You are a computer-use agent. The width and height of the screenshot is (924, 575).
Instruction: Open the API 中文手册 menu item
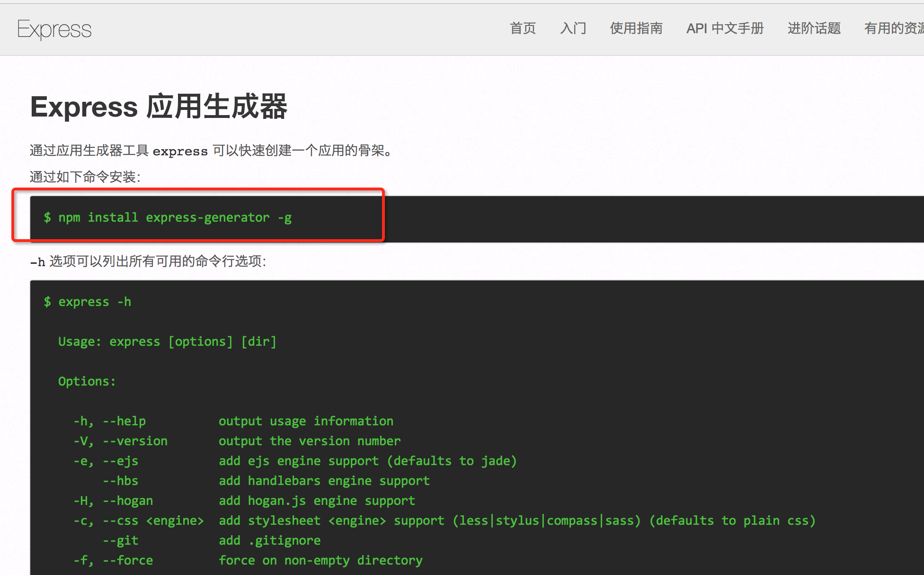(x=725, y=28)
